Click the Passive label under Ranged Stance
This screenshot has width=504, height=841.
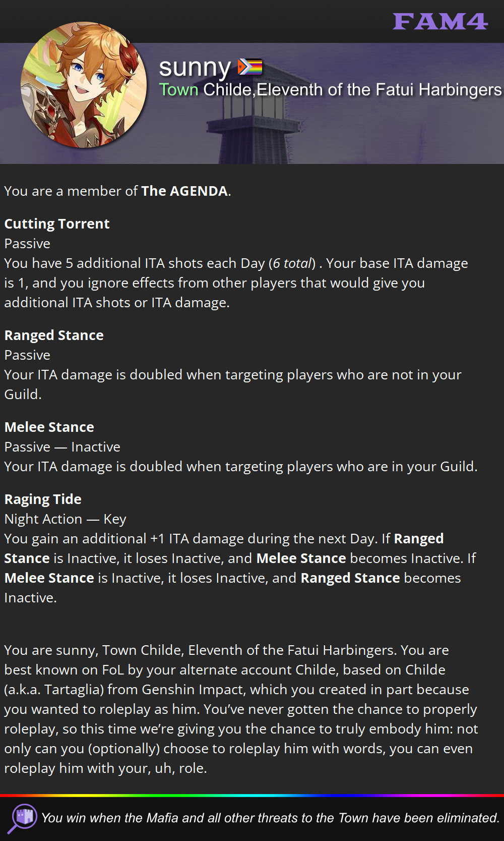(27, 355)
